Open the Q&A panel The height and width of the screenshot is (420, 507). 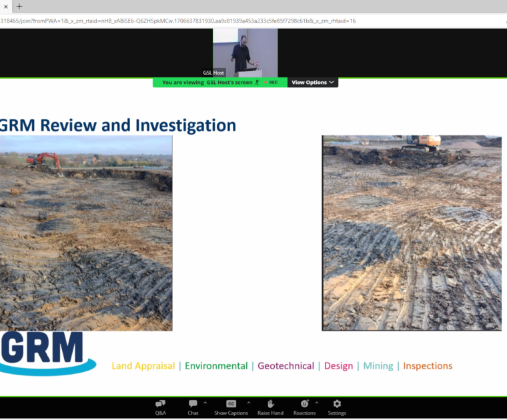pos(160,407)
